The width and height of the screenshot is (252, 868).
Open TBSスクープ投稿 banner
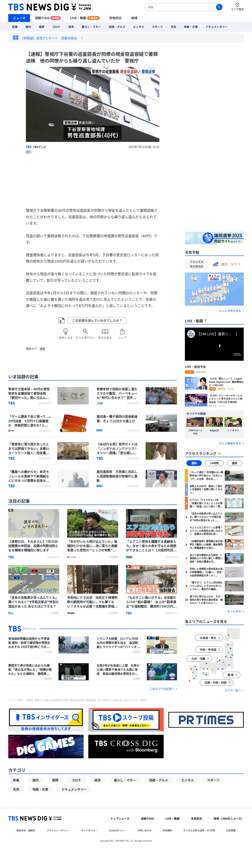click(126, 720)
